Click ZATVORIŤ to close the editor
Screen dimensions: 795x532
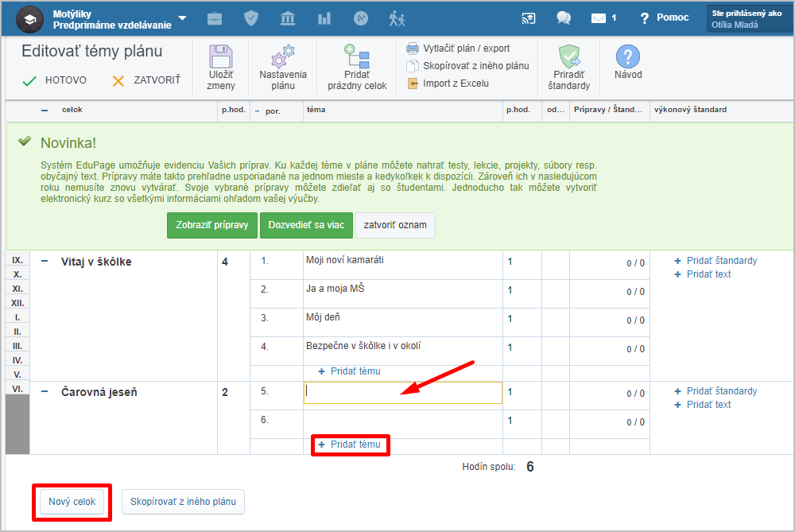point(146,80)
